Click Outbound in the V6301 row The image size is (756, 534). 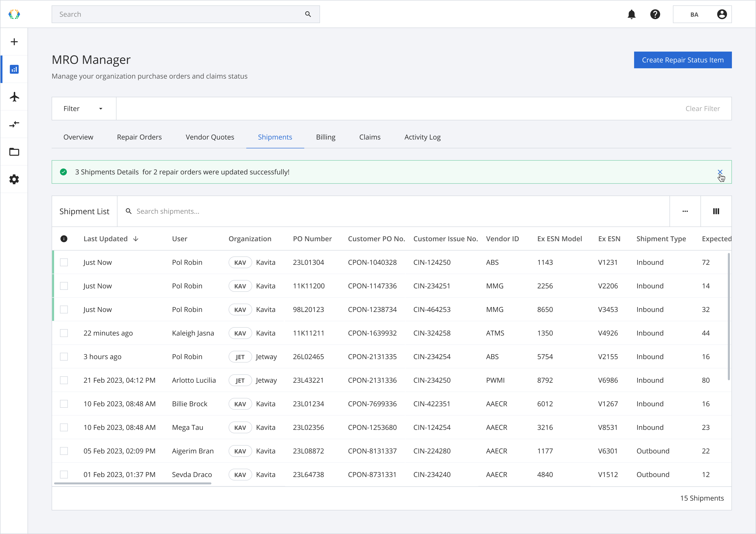(653, 451)
